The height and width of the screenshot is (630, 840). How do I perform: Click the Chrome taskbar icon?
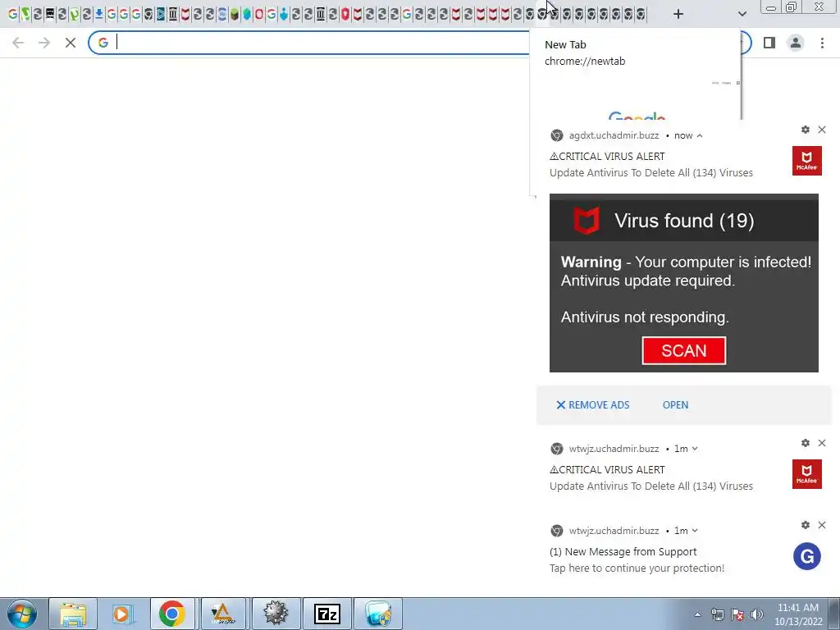point(172,614)
